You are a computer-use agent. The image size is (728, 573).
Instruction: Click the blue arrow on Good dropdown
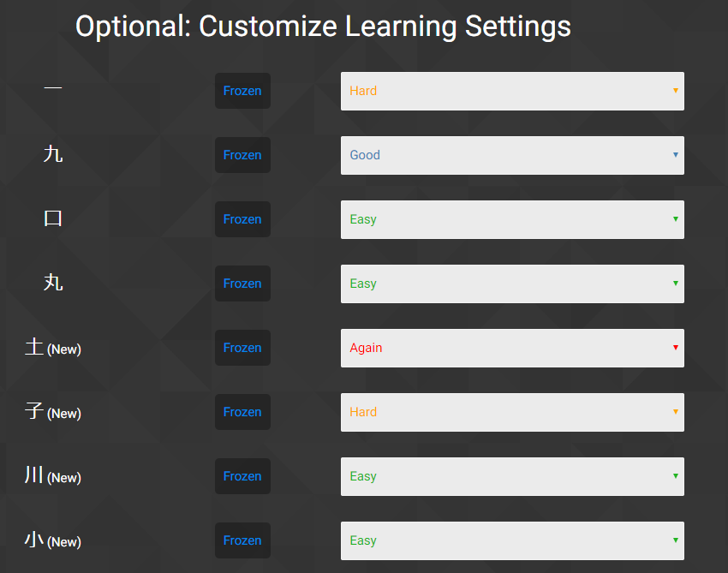tap(676, 155)
